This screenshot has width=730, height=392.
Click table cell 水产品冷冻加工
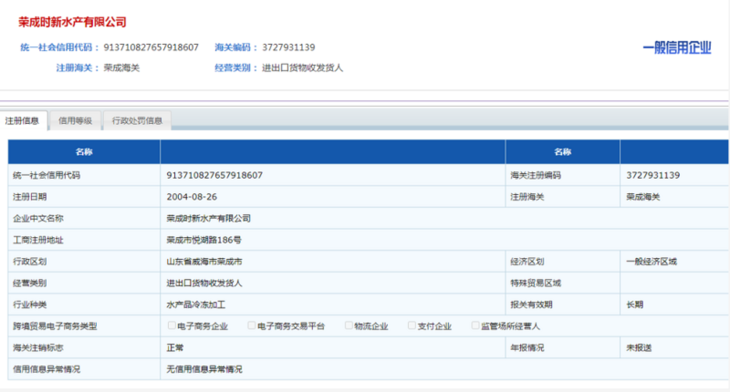coord(196,305)
